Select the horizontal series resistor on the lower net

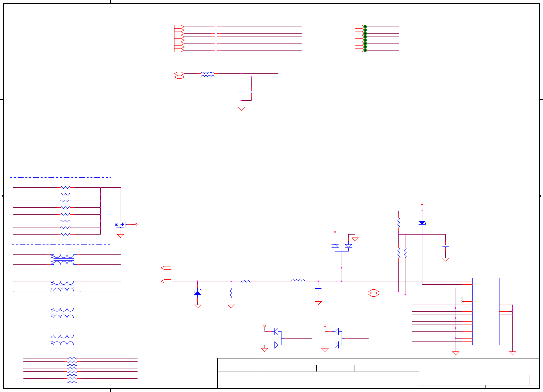[246, 281]
